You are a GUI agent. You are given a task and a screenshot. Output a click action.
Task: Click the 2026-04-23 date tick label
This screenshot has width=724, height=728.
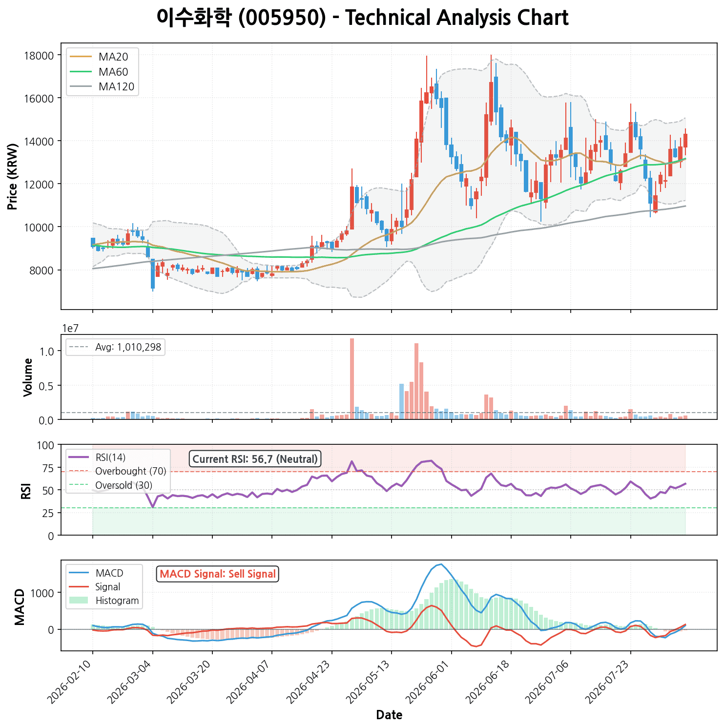coord(310,681)
